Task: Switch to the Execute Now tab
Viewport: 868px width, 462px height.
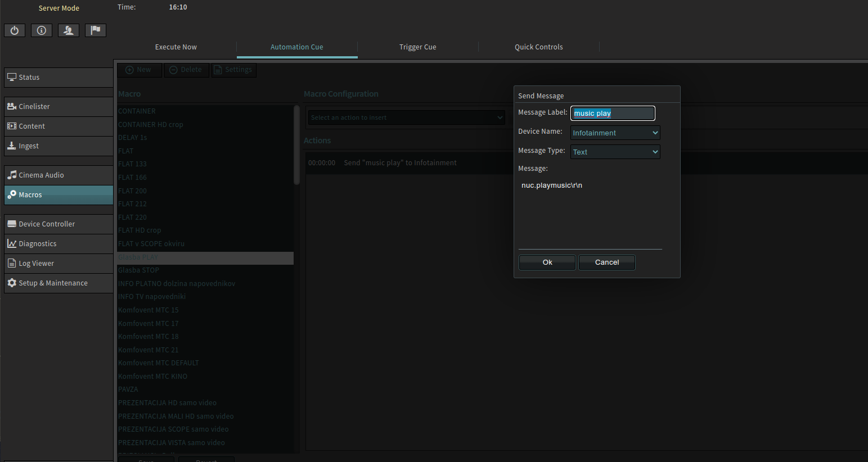Action: (176, 47)
